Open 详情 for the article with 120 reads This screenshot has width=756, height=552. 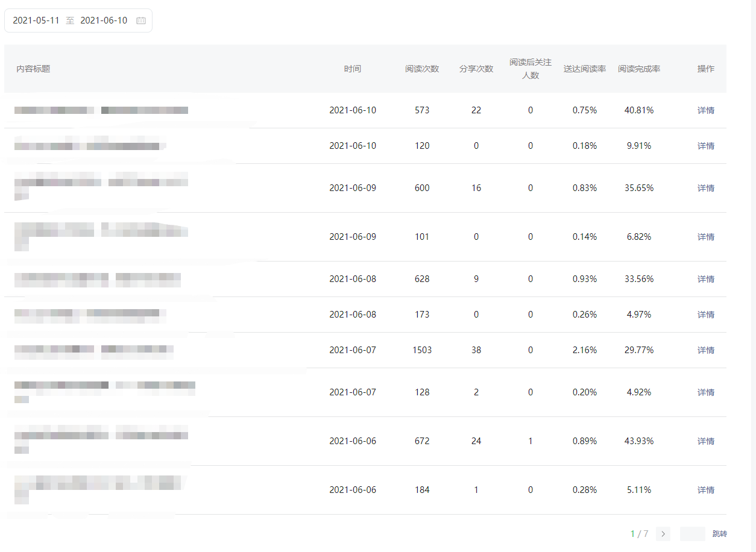point(705,146)
